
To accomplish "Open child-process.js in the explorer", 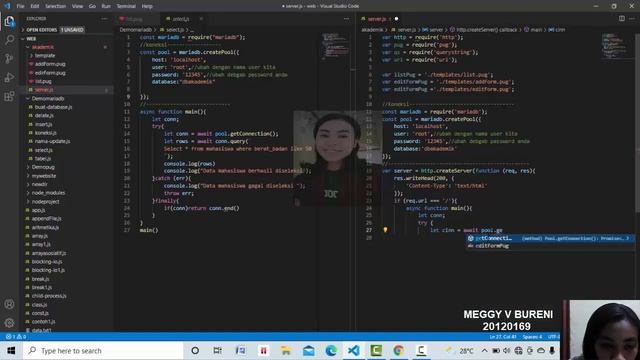I will coord(49,296).
